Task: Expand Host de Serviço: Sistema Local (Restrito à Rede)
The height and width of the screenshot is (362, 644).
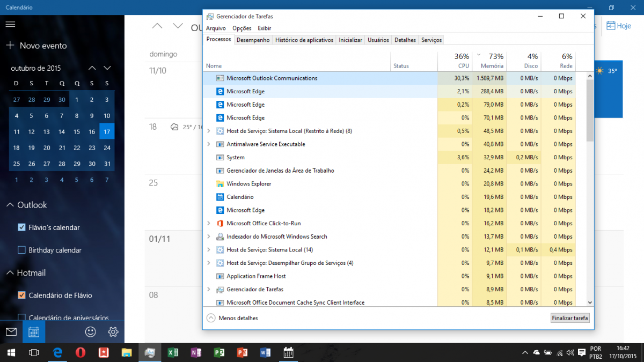Action: (209, 131)
